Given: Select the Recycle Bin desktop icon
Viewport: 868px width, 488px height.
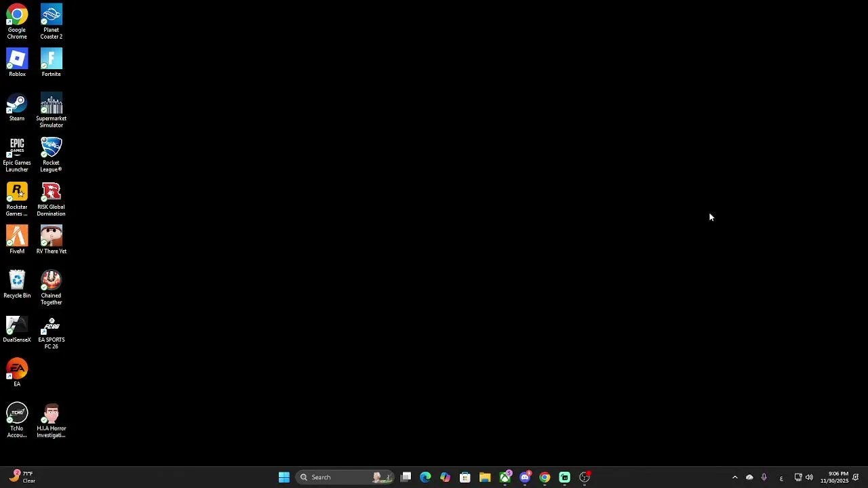Looking at the screenshot, I should click(x=17, y=284).
